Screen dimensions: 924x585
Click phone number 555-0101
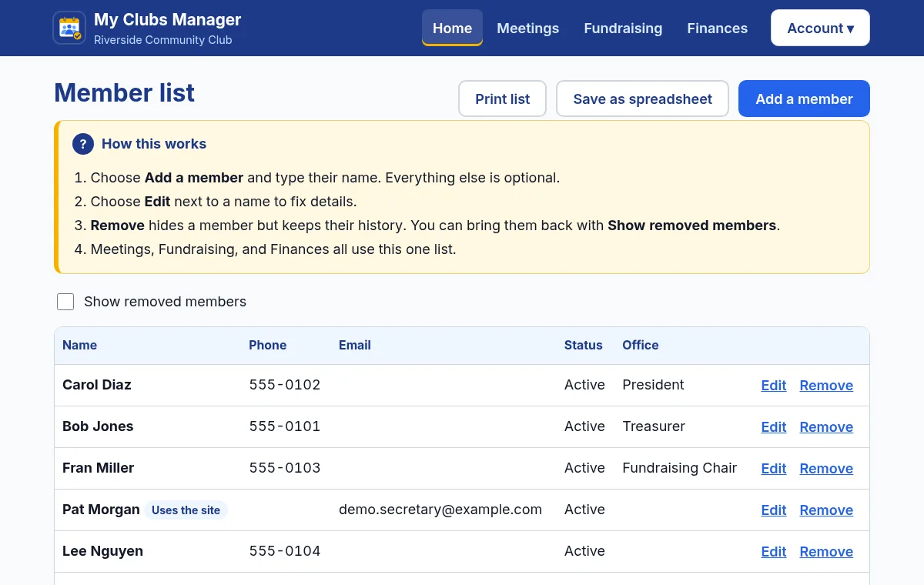tap(284, 426)
